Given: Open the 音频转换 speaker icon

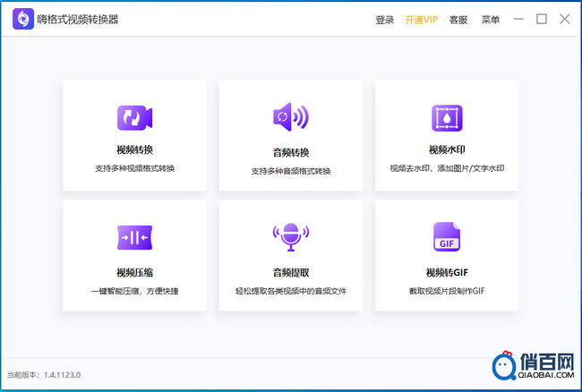Looking at the screenshot, I should pos(291,117).
